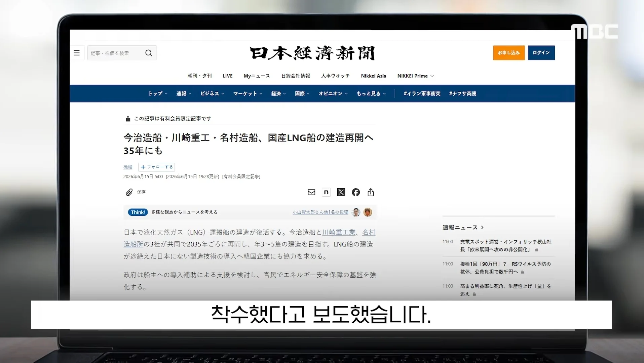Share article on X icon
Screen dimensions: 644x363
(x=341, y=192)
